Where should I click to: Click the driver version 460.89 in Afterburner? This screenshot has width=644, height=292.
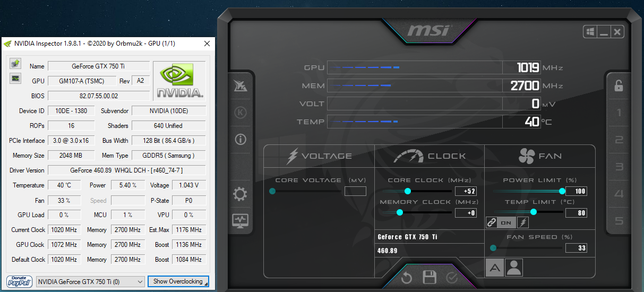click(388, 251)
